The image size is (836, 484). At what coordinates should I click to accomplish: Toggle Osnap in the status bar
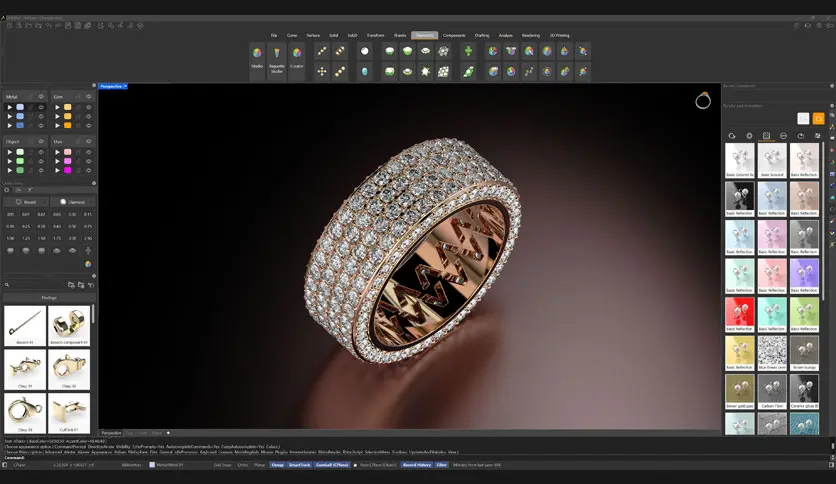(x=277, y=465)
